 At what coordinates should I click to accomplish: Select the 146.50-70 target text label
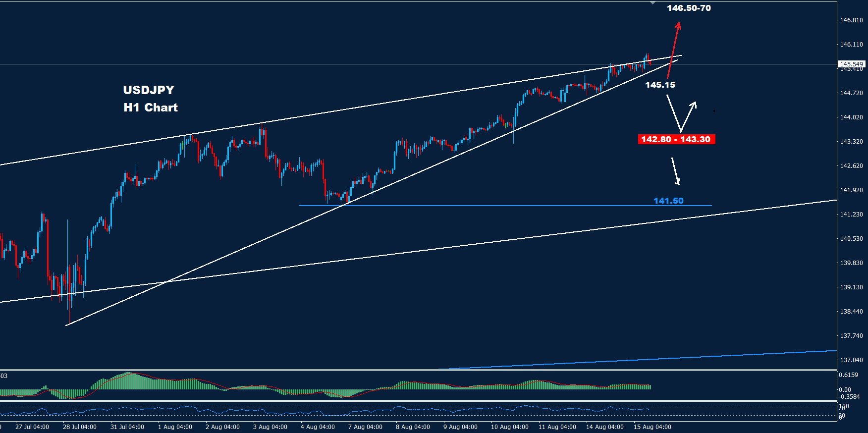click(689, 8)
